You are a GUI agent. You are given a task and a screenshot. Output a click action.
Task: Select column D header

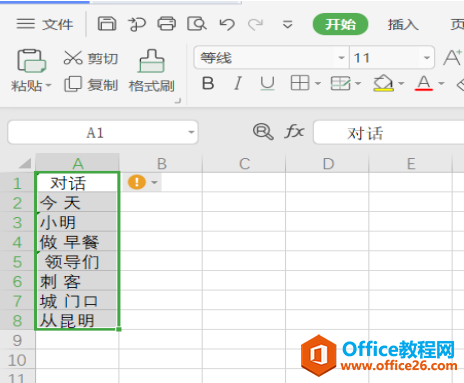click(328, 163)
